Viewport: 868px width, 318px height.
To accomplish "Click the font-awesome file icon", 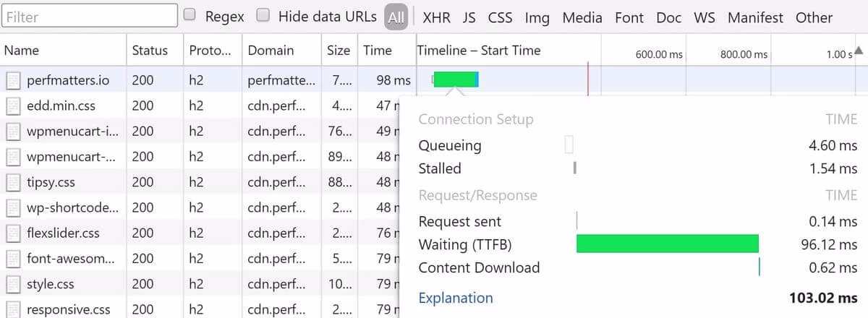I will (14, 258).
